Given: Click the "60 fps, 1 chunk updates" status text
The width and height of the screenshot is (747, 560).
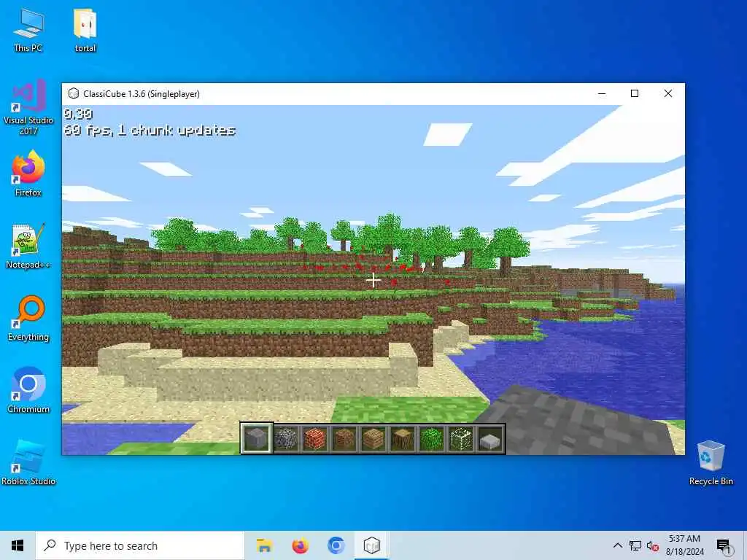Looking at the screenshot, I should click(x=150, y=131).
